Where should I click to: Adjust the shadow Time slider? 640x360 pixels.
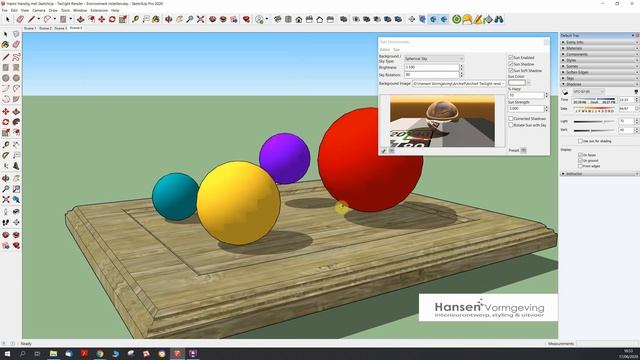coord(594,99)
